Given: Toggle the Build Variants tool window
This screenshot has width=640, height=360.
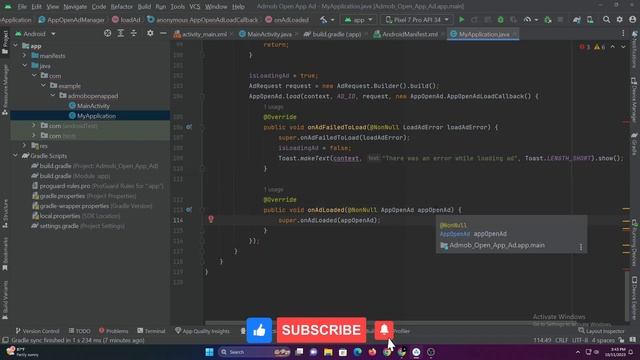Looking at the screenshot, I should pos(5,300).
